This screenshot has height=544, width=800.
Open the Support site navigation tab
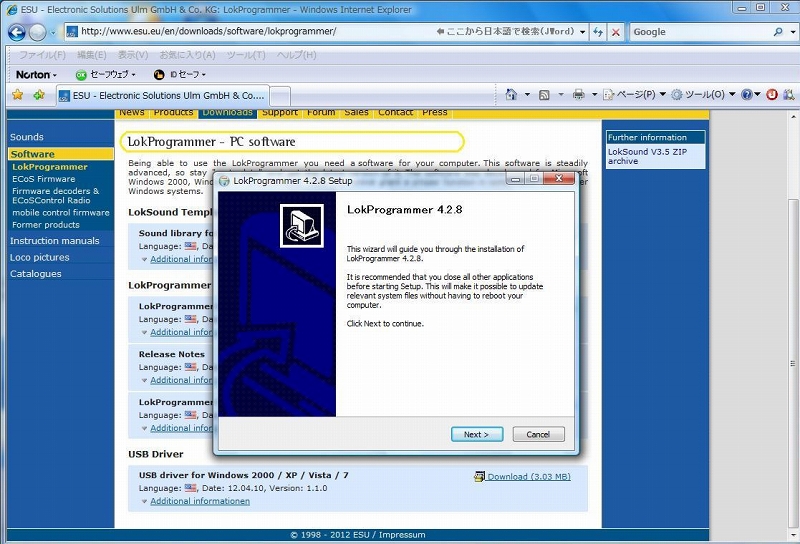tap(280, 113)
